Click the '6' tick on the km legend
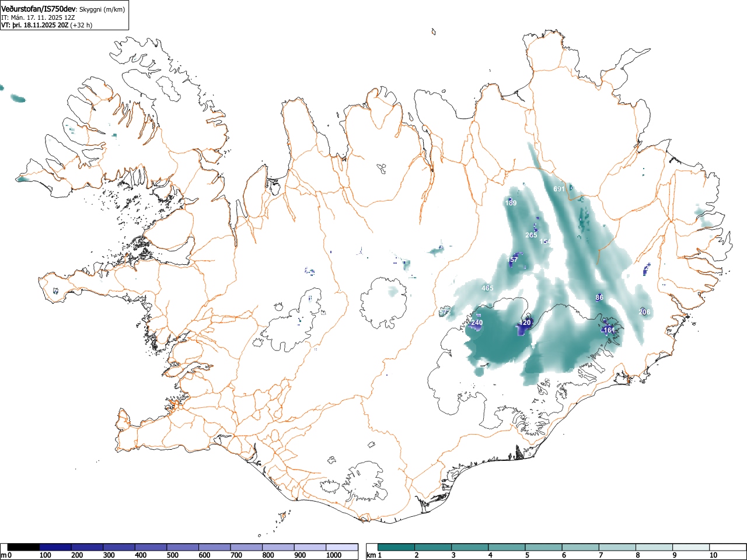The height and width of the screenshot is (560, 747). point(563,555)
